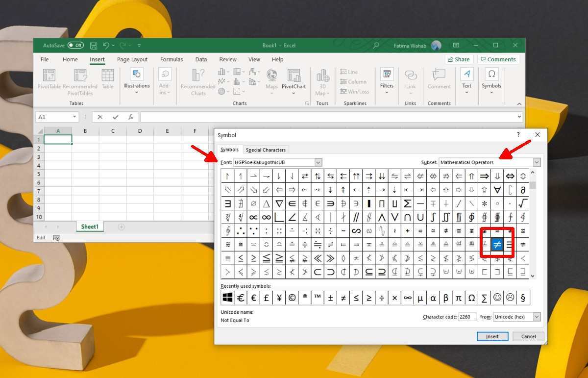Open the Illustrations group icon

pyautogui.click(x=136, y=75)
